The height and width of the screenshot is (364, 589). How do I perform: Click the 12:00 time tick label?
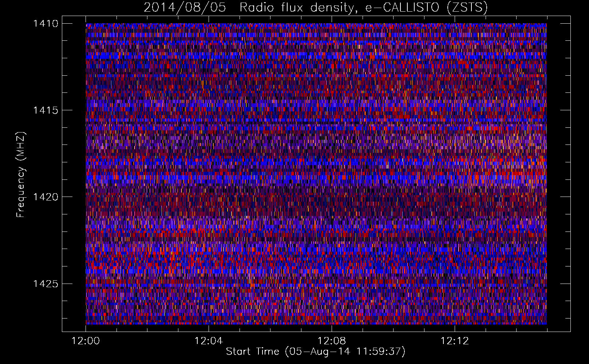[x=86, y=341]
